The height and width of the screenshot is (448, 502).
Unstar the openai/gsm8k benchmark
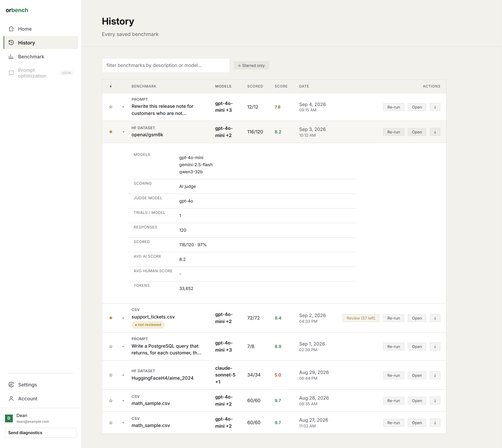[x=111, y=132]
